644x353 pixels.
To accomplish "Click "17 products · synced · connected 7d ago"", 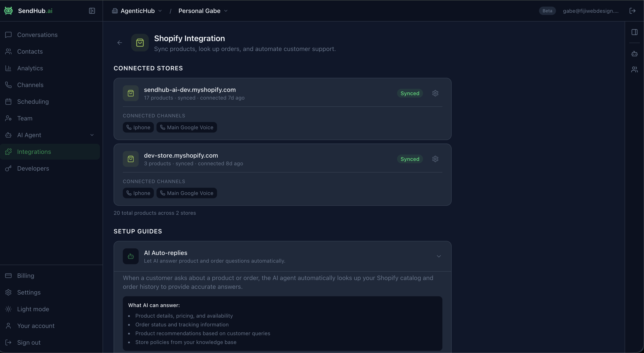I will [x=194, y=98].
